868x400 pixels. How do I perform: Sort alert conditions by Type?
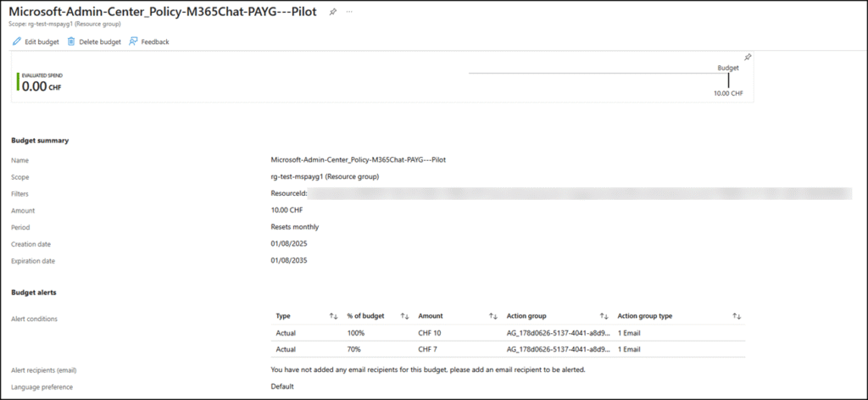[333, 316]
